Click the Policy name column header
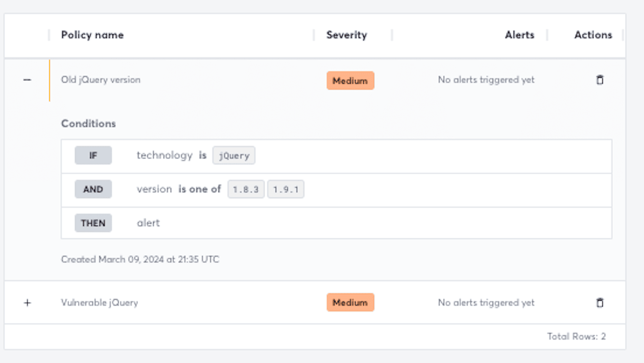The height and width of the screenshot is (363, 644). click(x=92, y=35)
